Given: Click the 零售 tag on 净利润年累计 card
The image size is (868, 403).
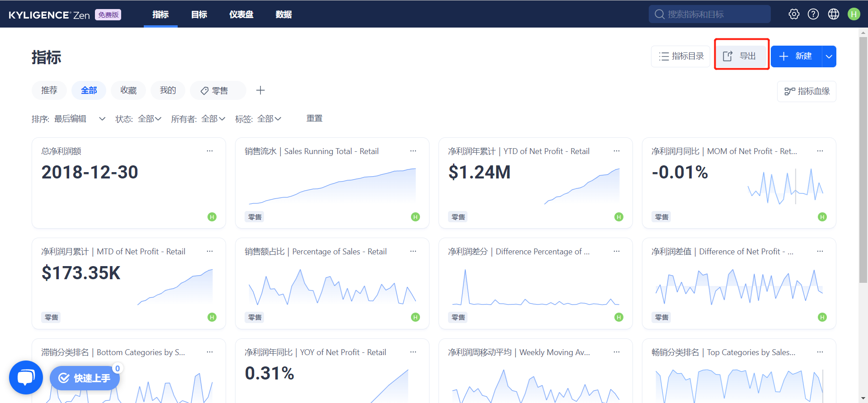Looking at the screenshot, I should [x=458, y=217].
